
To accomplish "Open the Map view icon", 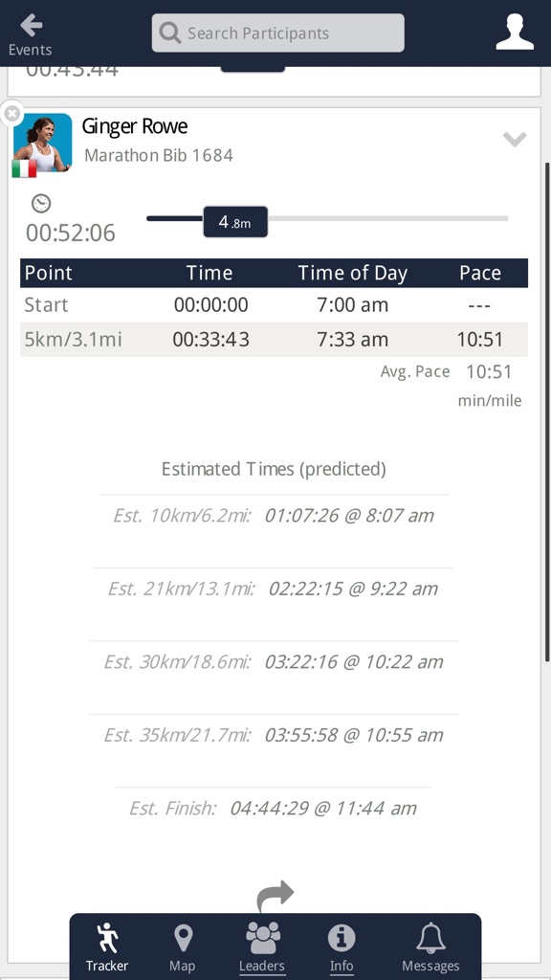I will (x=182, y=943).
